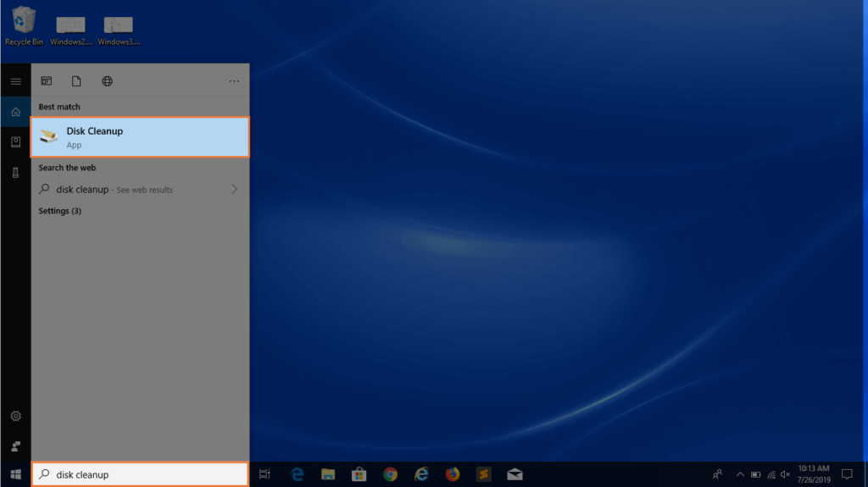
Task: Open the Disk Cleanup app result
Action: (140, 137)
